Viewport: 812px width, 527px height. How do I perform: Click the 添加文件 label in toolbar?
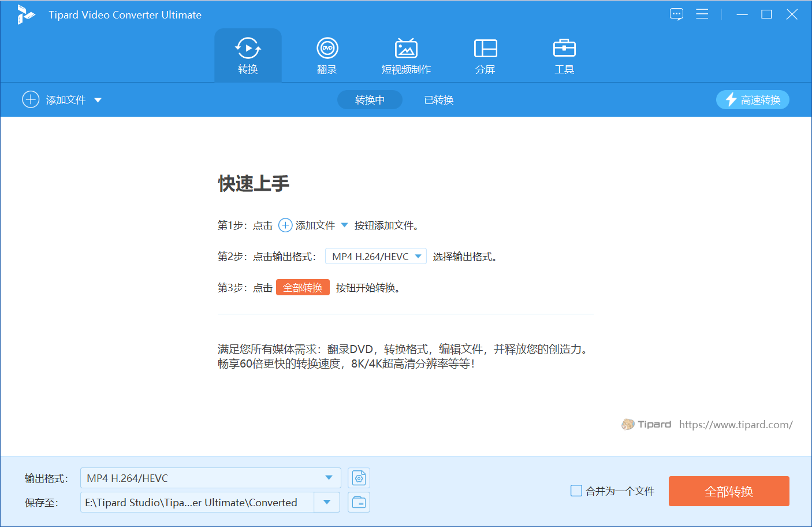66,100
